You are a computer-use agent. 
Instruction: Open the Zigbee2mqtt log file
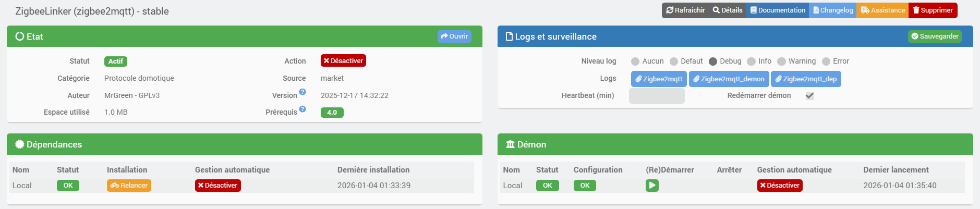pyautogui.click(x=659, y=79)
